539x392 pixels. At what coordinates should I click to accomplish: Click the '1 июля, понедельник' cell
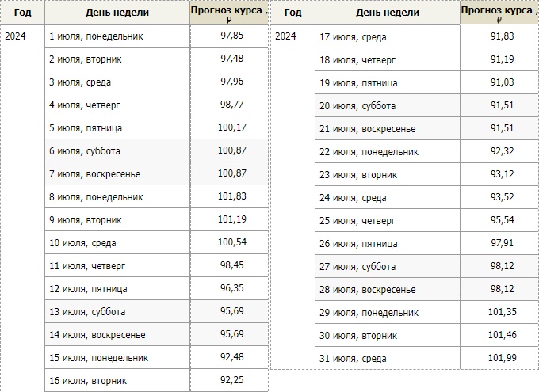(x=96, y=36)
